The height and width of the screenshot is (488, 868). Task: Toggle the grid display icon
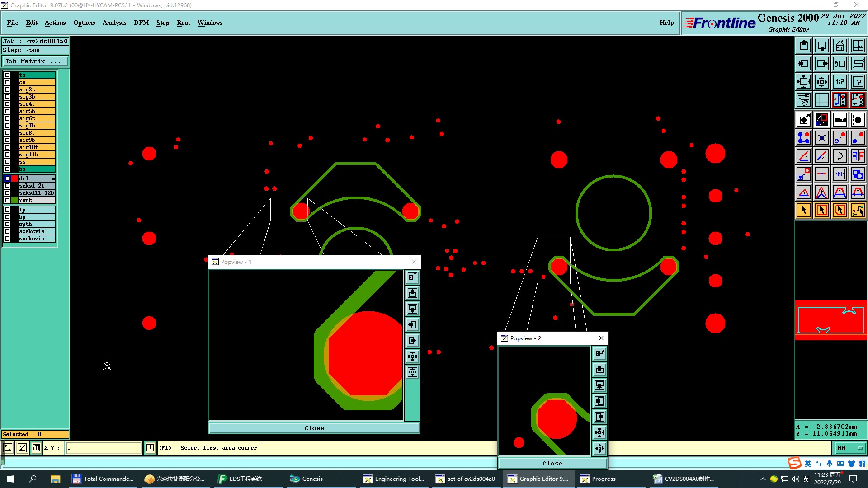821,100
